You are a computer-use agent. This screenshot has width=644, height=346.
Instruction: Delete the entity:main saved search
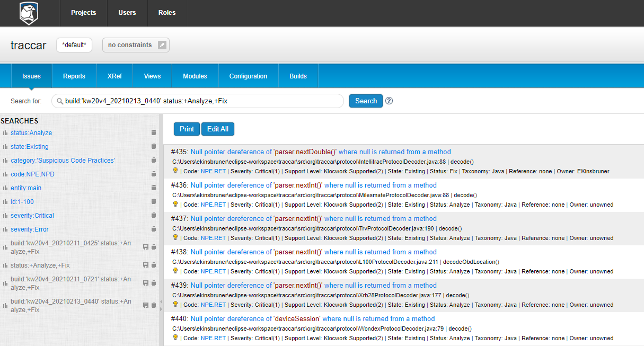pos(154,188)
